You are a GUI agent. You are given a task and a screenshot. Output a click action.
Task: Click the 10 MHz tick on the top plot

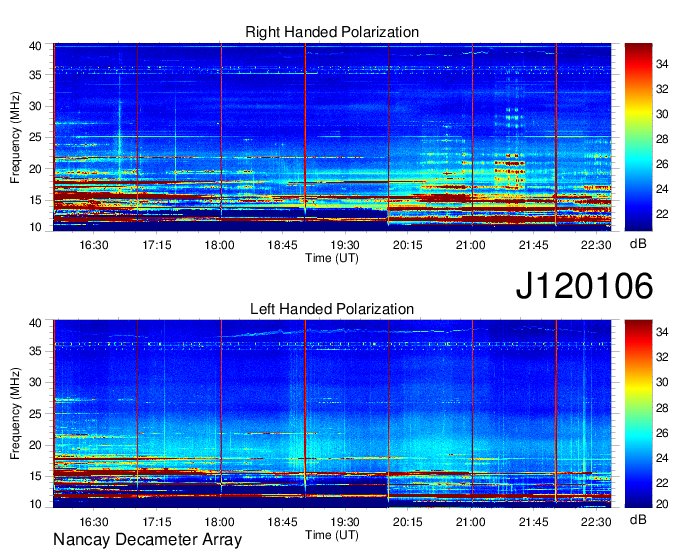pyautogui.click(x=36, y=227)
